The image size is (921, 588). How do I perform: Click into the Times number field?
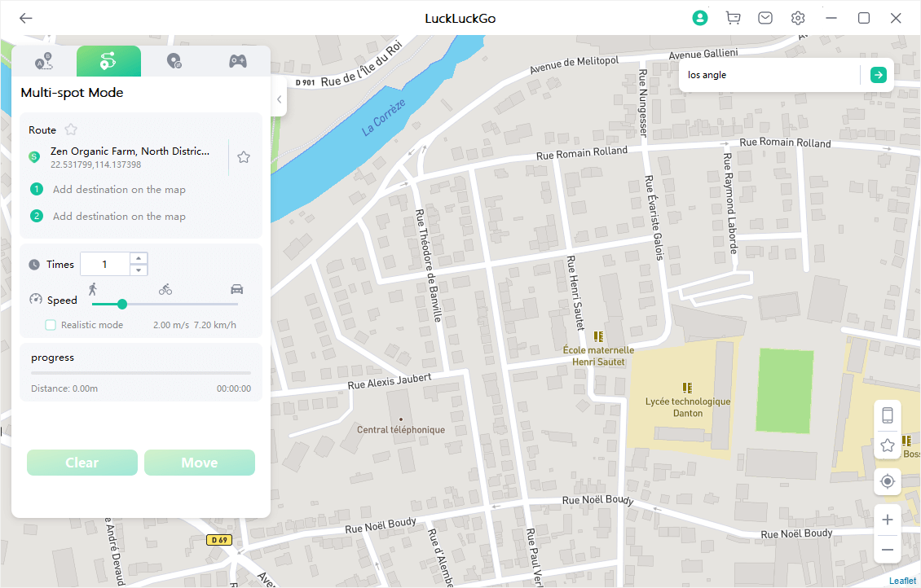point(104,264)
